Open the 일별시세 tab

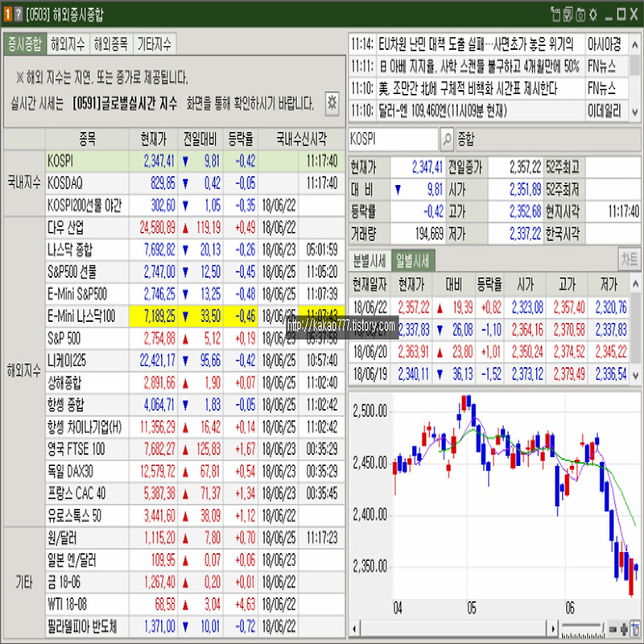413,260
